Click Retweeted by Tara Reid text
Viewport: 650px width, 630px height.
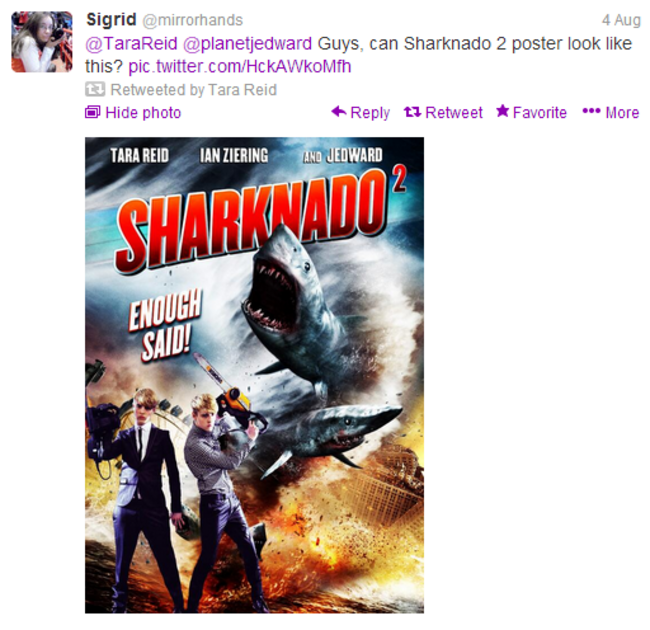click(x=194, y=90)
